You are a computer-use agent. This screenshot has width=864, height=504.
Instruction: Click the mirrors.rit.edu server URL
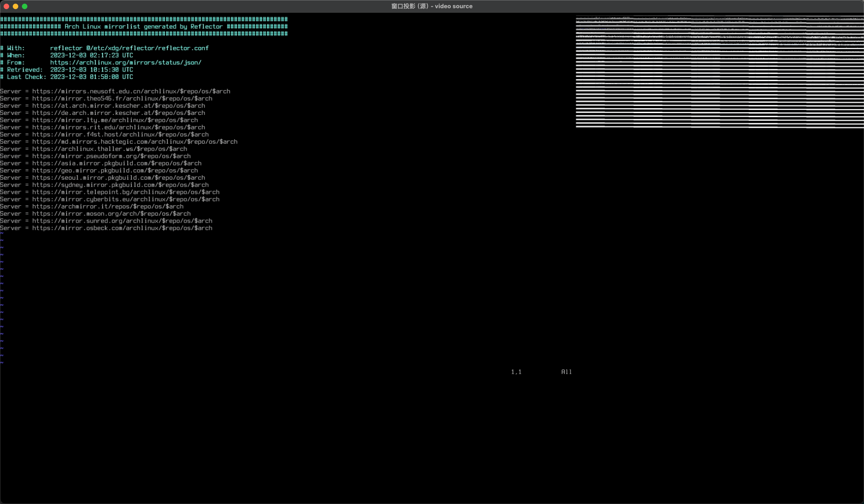(118, 127)
